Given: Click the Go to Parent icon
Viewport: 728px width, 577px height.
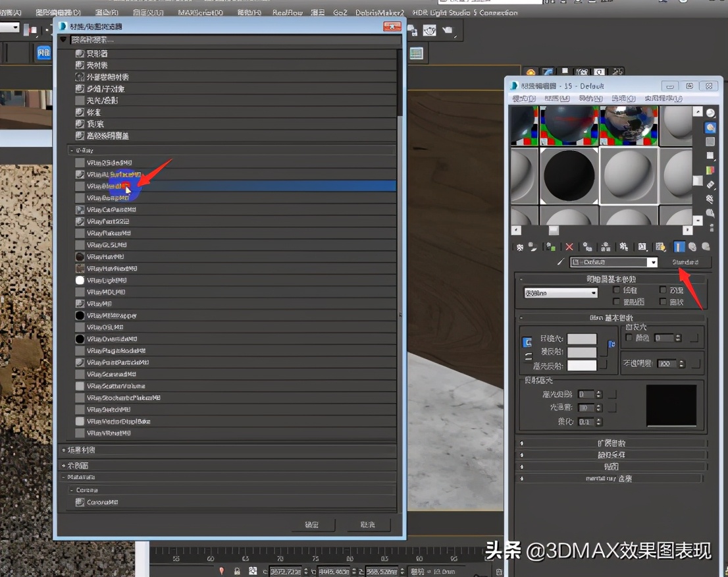Looking at the screenshot, I should [x=691, y=247].
